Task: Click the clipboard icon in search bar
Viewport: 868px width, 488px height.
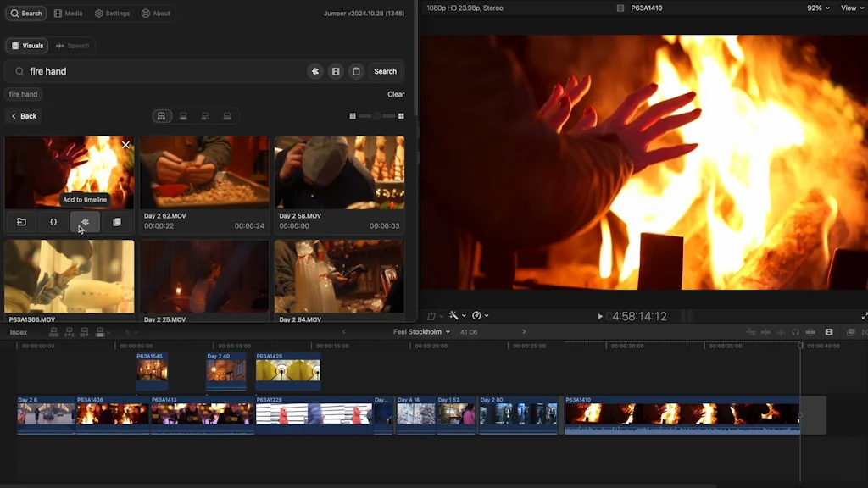Action: (x=357, y=72)
